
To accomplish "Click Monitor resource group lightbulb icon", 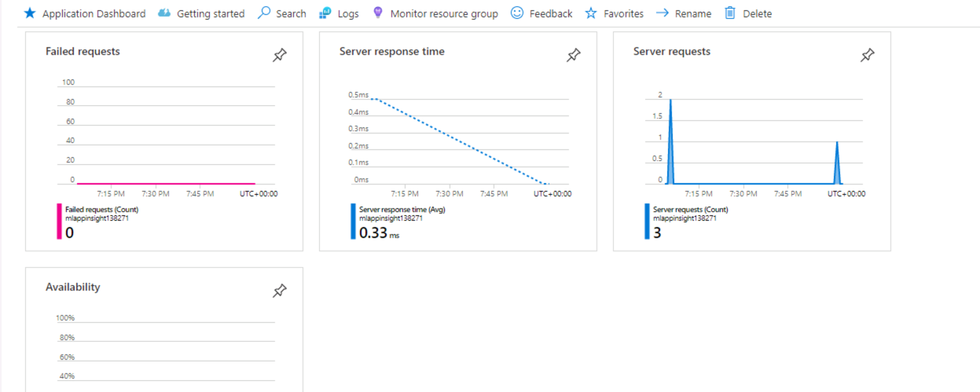I will [378, 13].
